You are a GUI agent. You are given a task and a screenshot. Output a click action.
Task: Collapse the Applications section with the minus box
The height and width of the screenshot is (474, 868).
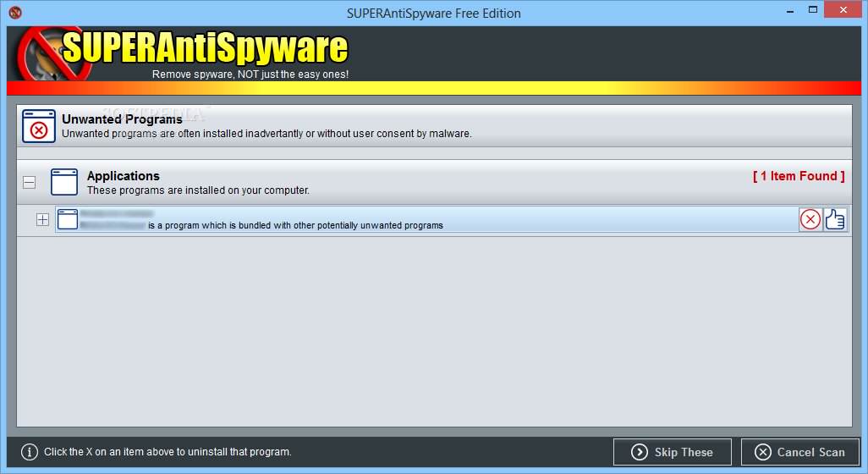click(30, 182)
